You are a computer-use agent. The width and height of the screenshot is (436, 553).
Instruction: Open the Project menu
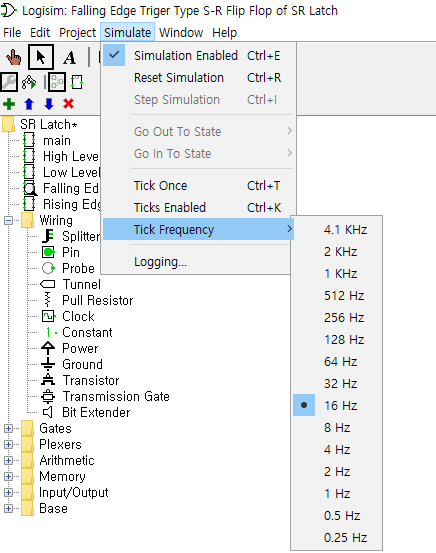pos(77,33)
